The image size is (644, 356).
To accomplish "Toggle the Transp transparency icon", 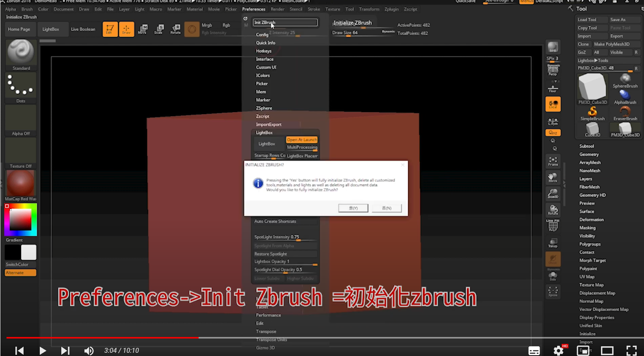I will [x=553, y=243].
